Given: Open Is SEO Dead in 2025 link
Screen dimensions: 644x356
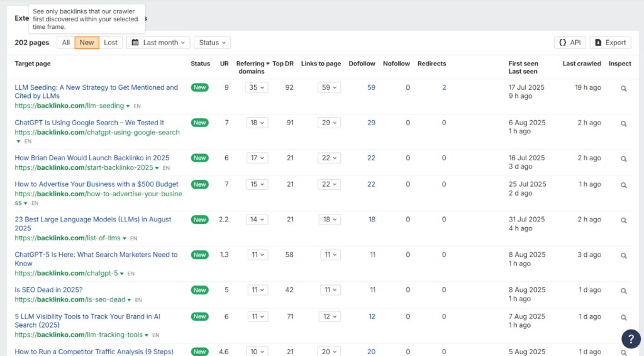Looking at the screenshot, I should [x=48, y=290].
